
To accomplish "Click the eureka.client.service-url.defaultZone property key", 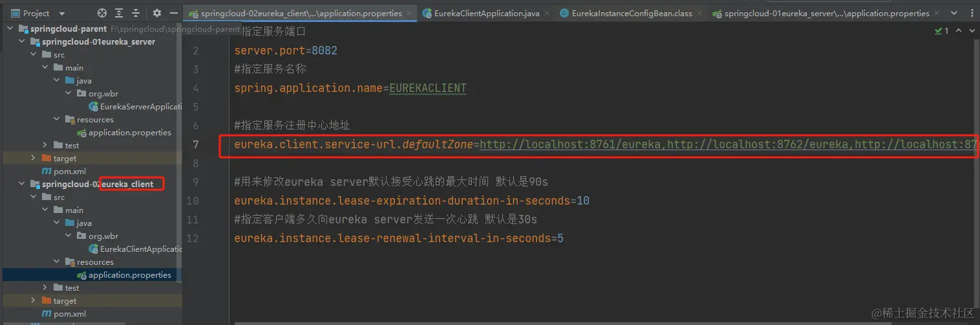I will tap(354, 144).
